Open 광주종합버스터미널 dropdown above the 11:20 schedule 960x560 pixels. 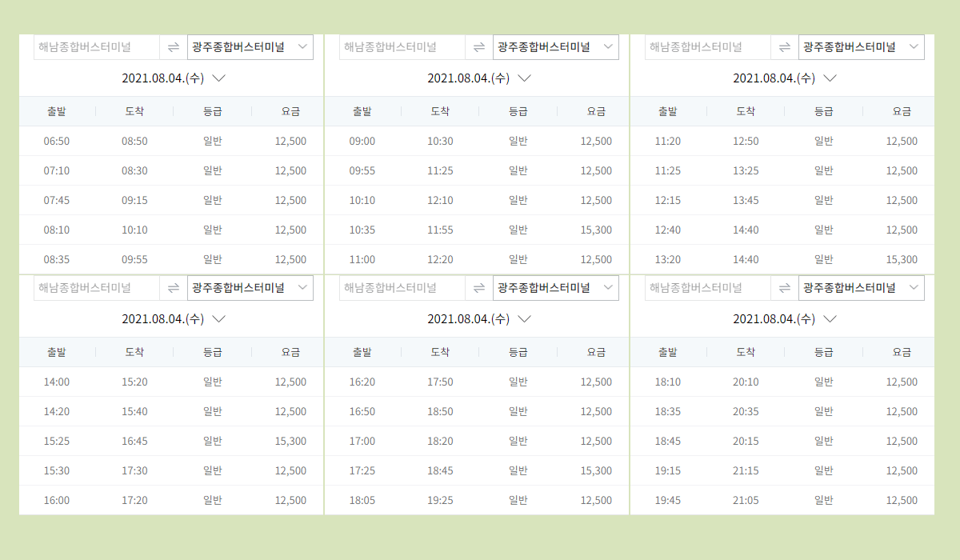click(x=862, y=47)
